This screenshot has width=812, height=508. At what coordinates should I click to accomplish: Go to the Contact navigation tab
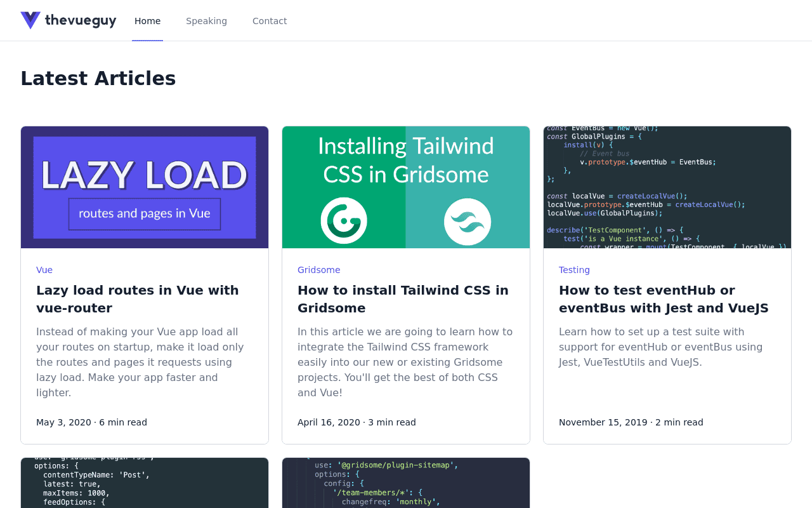click(270, 21)
